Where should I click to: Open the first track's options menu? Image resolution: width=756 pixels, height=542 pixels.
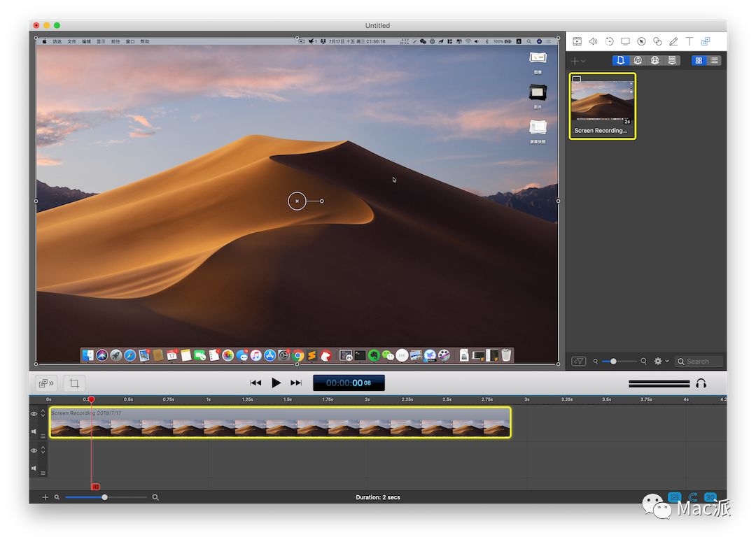tap(43, 436)
